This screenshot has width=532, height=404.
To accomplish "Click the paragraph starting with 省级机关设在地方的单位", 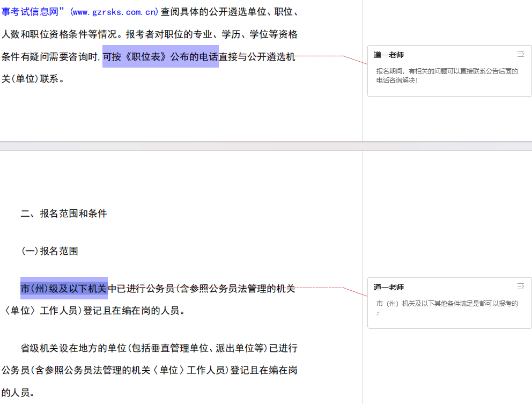I will coord(159,348).
